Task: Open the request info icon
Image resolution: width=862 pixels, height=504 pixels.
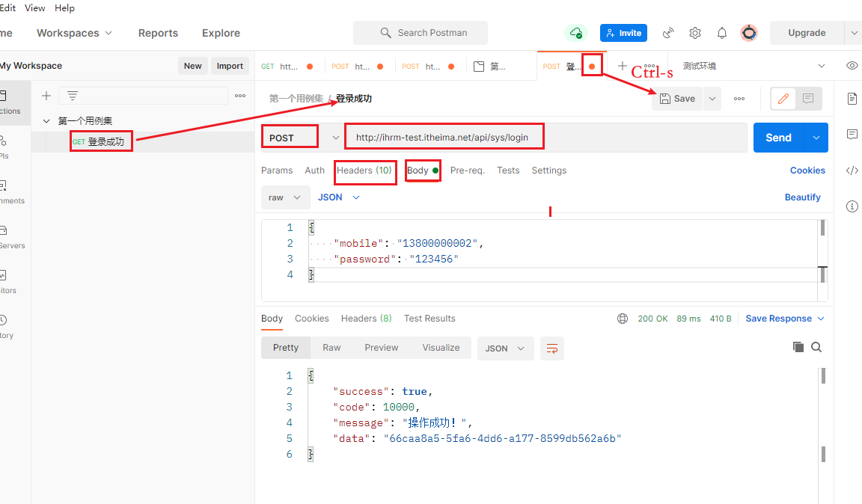Action: (852, 206)
